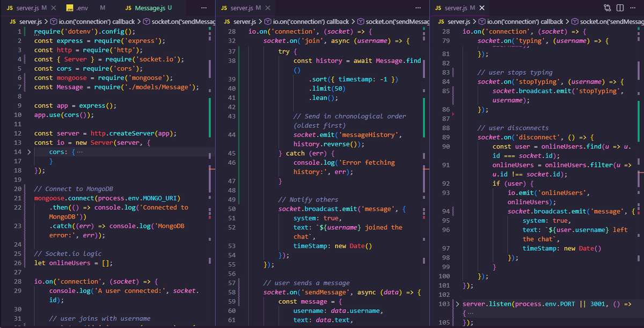
Task: Close the server.js tab in the third editor group
Action: tap(481, 8)
